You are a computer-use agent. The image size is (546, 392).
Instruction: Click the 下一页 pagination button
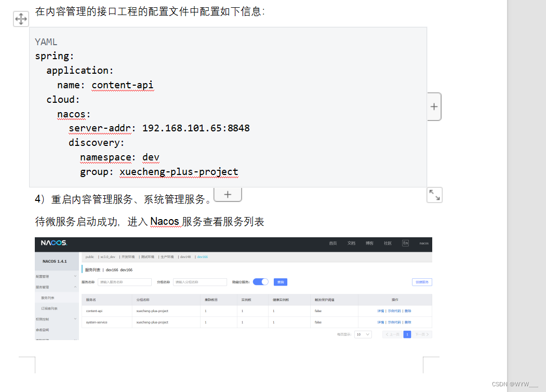point(422,334)
